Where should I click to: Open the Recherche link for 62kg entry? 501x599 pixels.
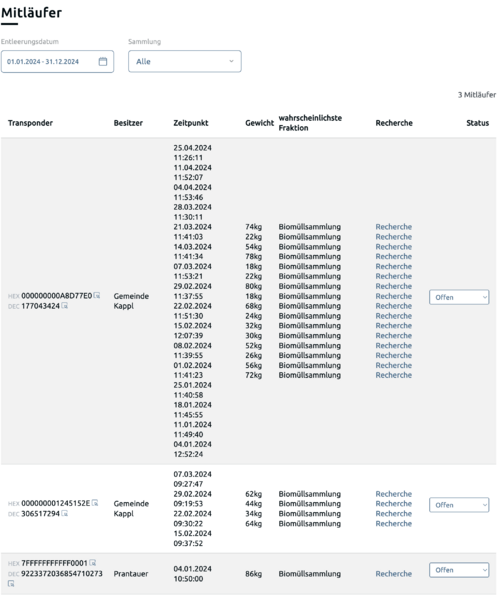click(394, 494)
